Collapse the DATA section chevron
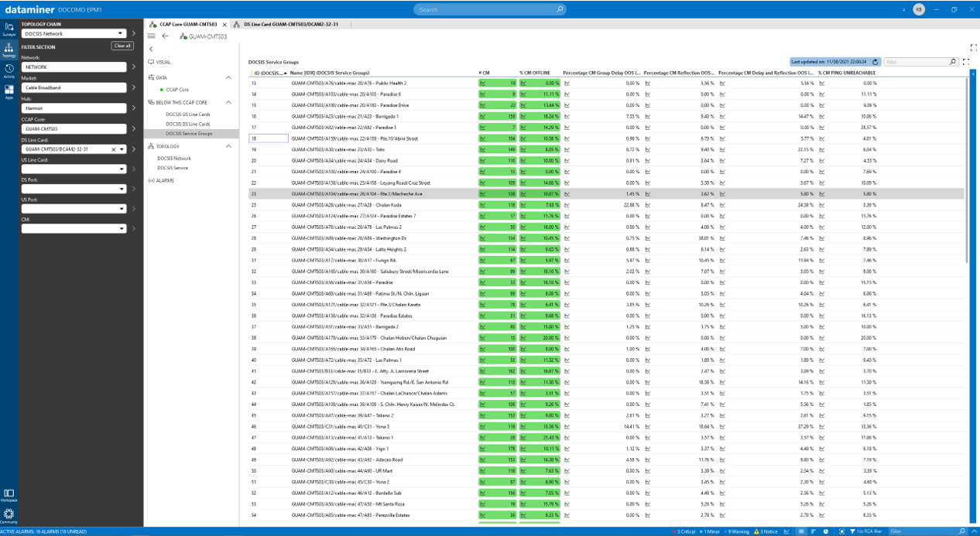The width and height of the screenshot is (980, 536). pyautogui.click(x=228, y=77)
